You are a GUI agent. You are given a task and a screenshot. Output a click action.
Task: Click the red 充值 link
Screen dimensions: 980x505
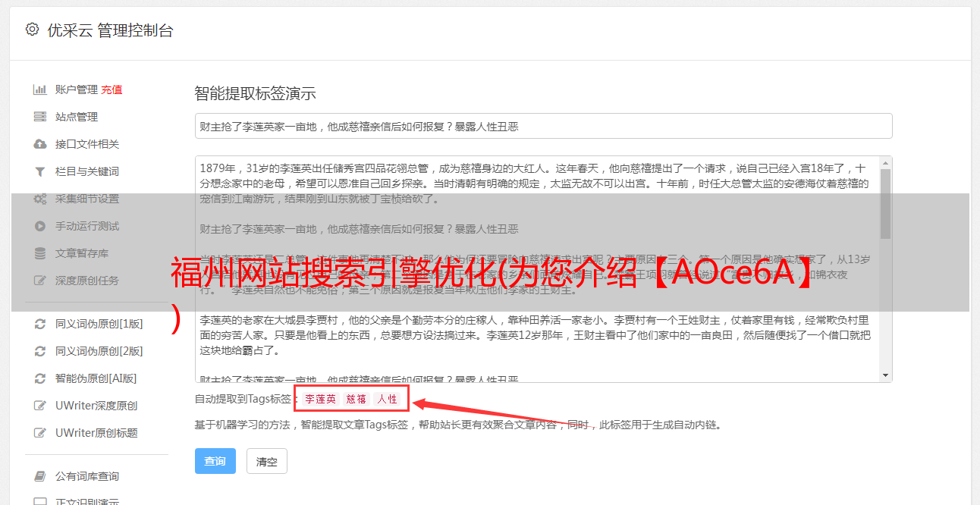[112, 89]
